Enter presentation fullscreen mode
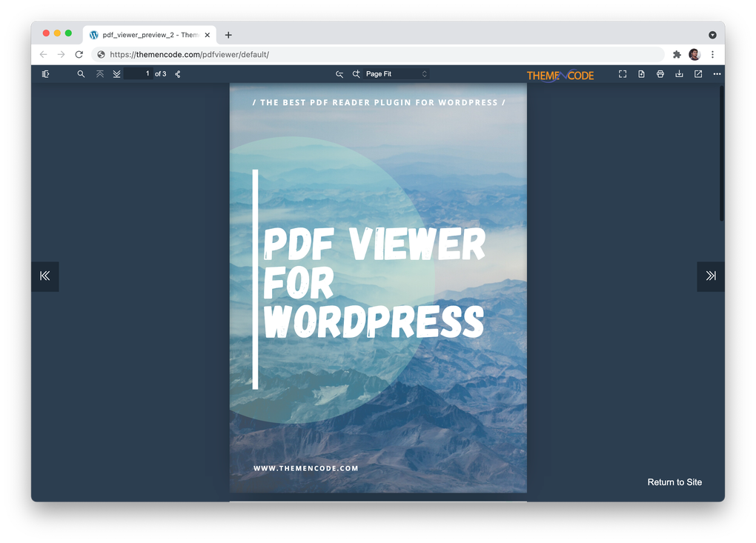 [x=623, y=73]
